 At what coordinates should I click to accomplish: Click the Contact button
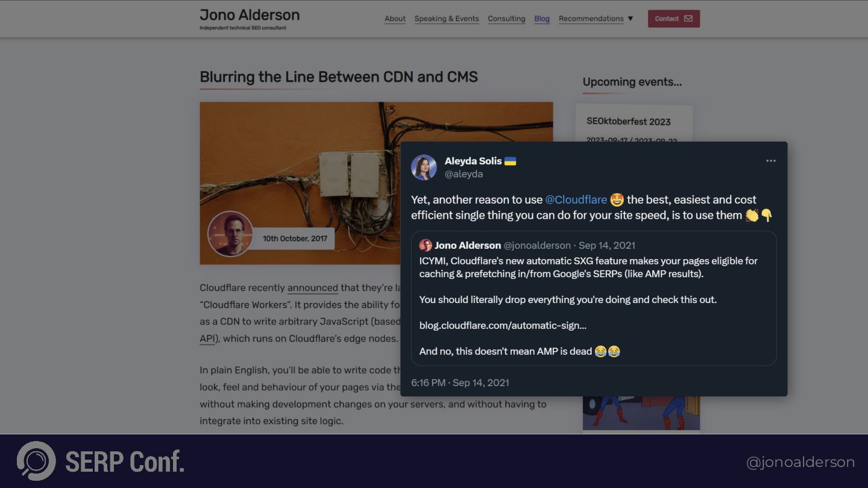coord(674,19)
